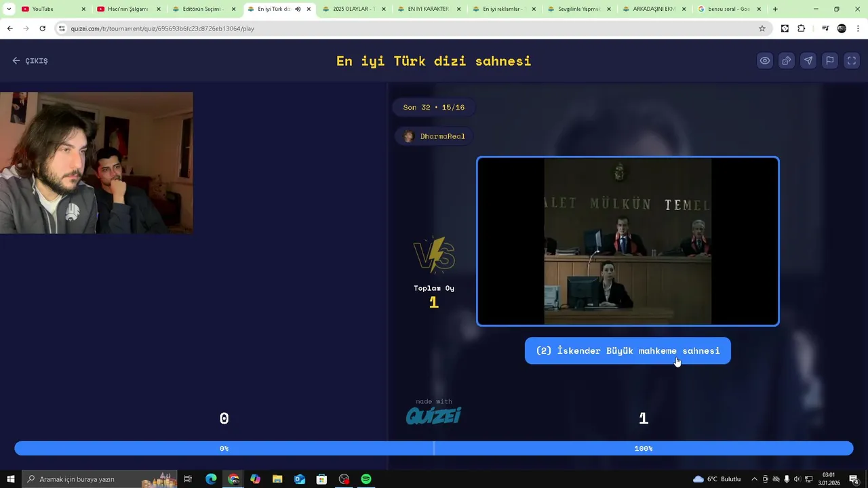Open Chrome three-dot menu
This screenshot has height=488, width=868.
(859, 28)
